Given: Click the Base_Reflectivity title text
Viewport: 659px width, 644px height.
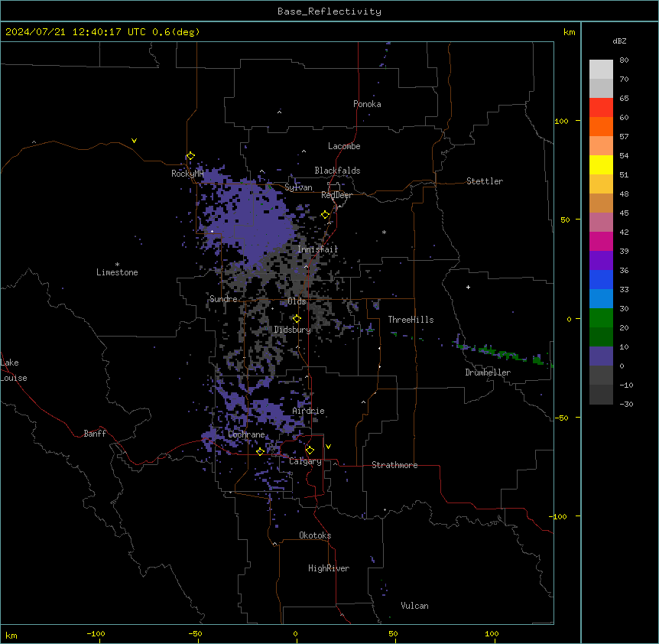Looking at the screenshot, I should (329, 11).
